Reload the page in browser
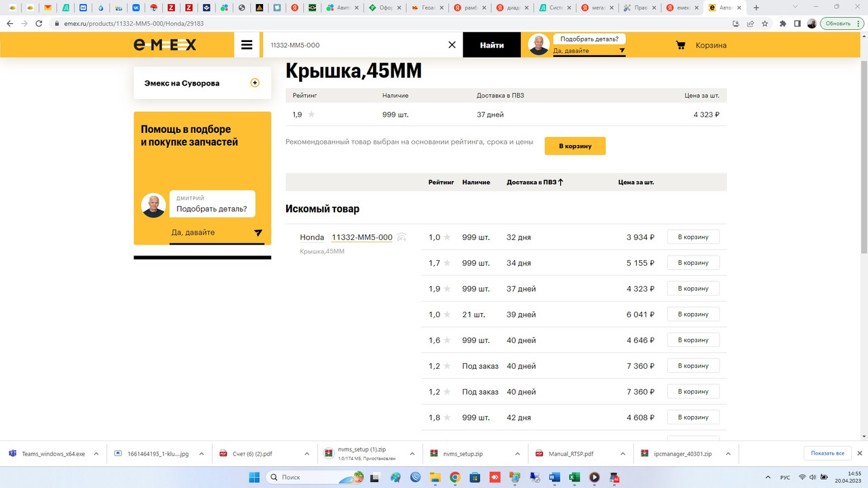 (x=39, y=23)
